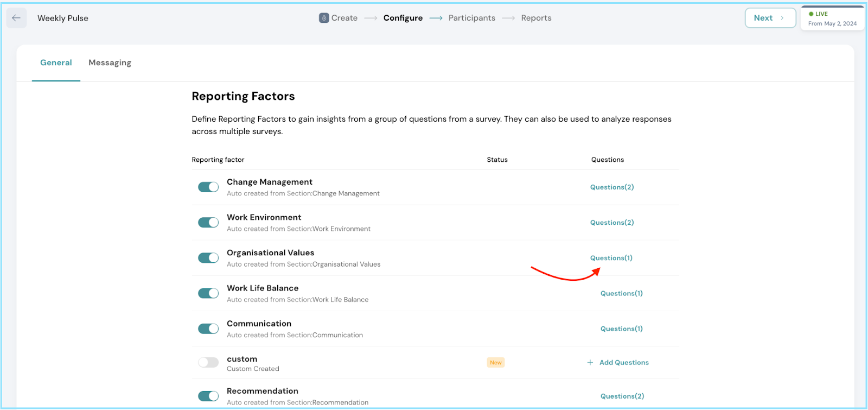Click the green LIVE status dot
Image resolution: width=868 pixels, height=410 pixels.
(x=811, y=14)
